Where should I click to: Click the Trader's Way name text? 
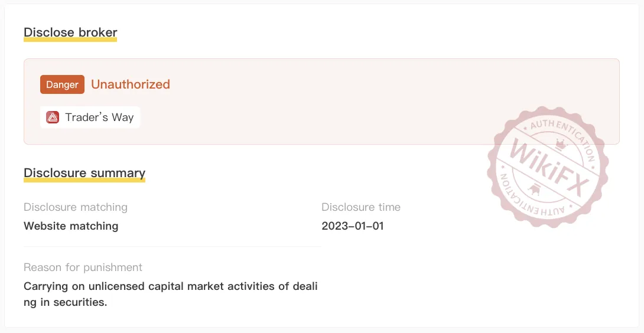click(x=99, y=117)
